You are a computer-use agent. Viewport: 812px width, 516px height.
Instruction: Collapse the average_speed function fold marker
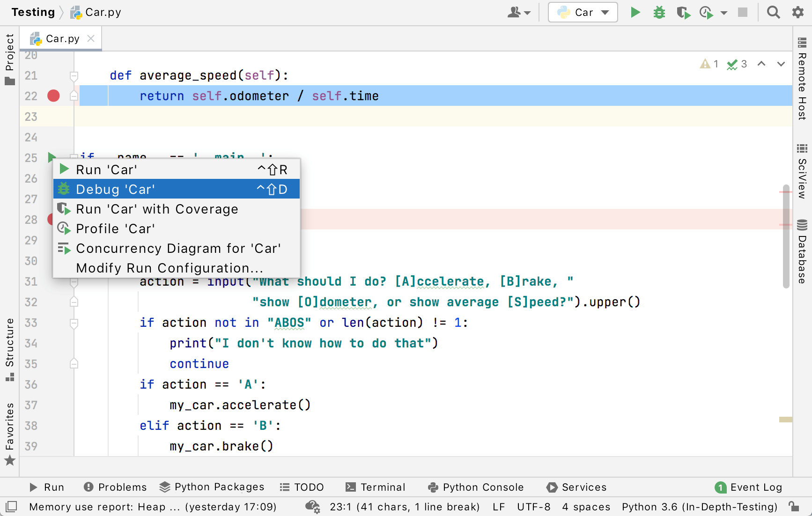click(74, 75)
